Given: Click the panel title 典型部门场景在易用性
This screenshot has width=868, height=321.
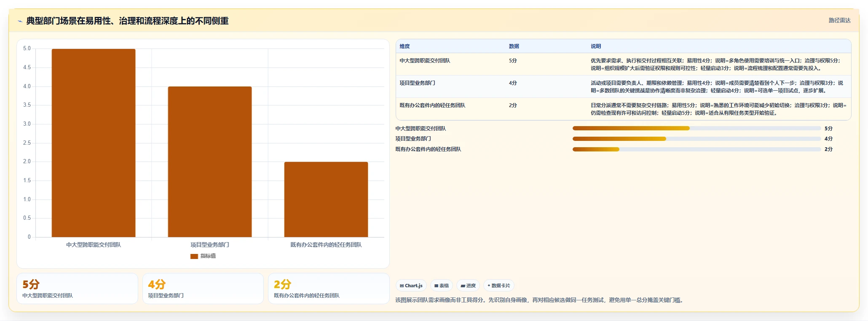Looking at the screenshot, I should pos(127,21).
